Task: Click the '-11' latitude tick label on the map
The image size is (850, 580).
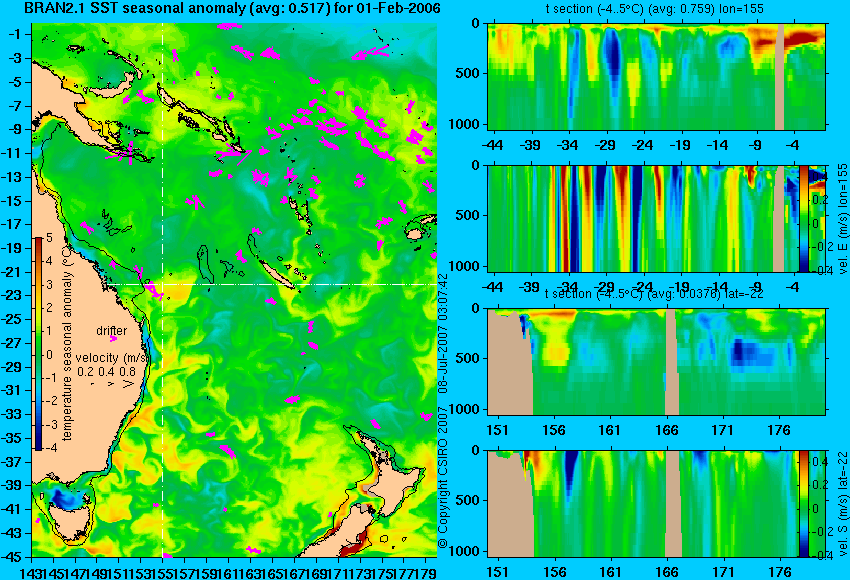Action: (x=14, y=153)
